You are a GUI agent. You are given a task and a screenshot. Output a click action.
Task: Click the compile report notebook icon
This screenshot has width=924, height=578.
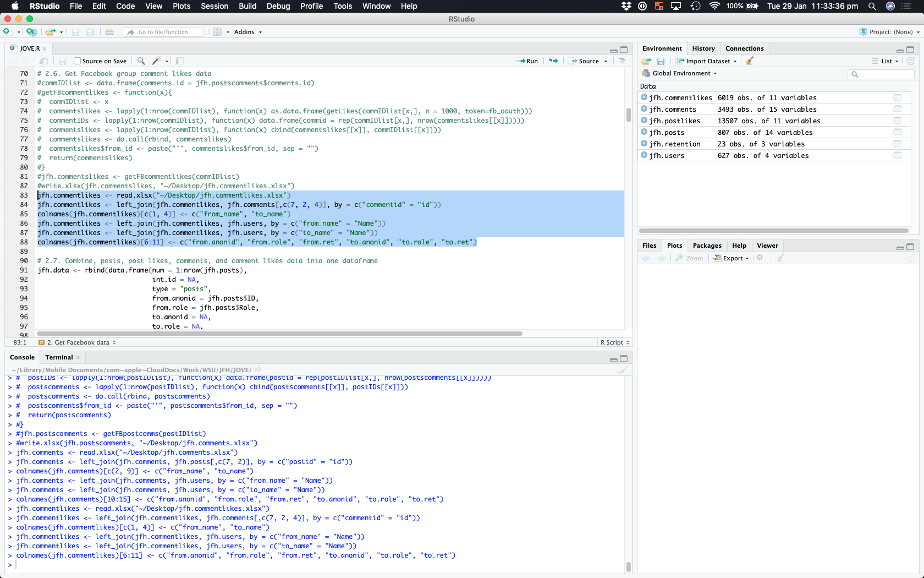click(180, 61)
